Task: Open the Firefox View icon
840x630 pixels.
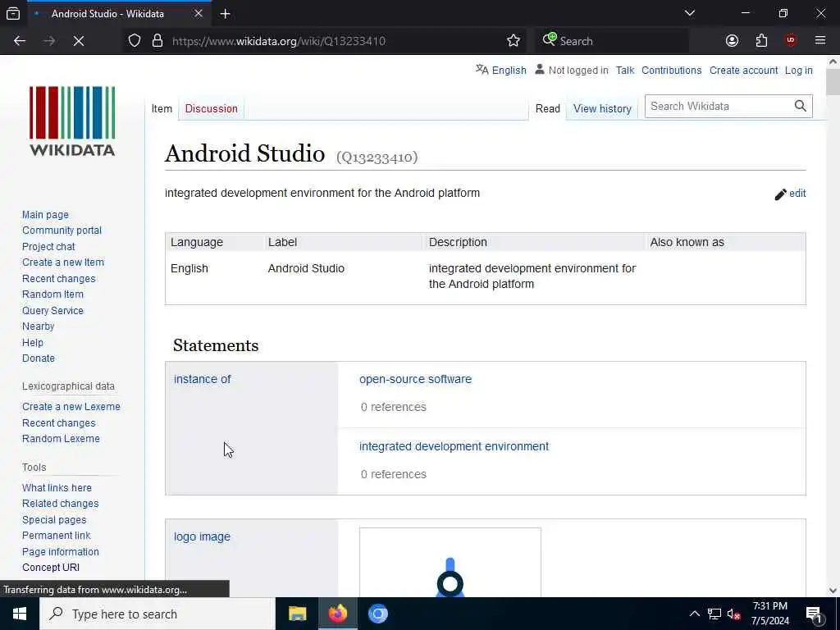Action: point(13,14)
